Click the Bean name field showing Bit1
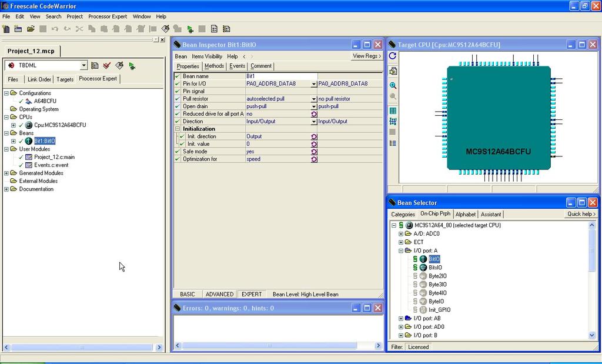The height and width of the screenshot is (364, 602). point(282,76)
